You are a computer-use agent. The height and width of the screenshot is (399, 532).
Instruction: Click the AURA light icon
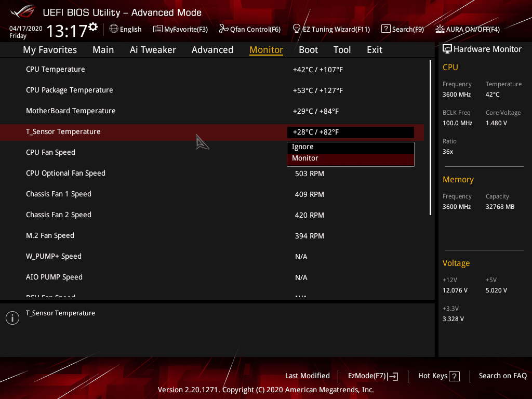(440, 29)
